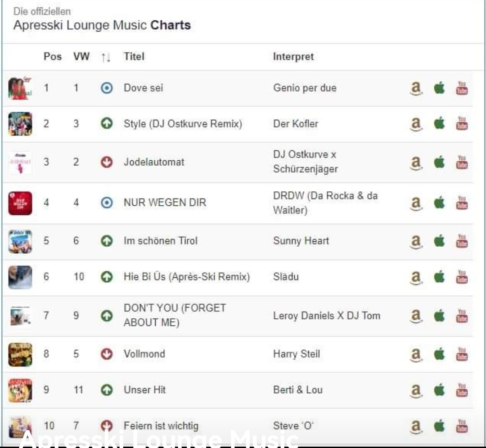This screenshot has height=448, width=486.
Task: Click the Interpret column header
Action: pos(293,57)
